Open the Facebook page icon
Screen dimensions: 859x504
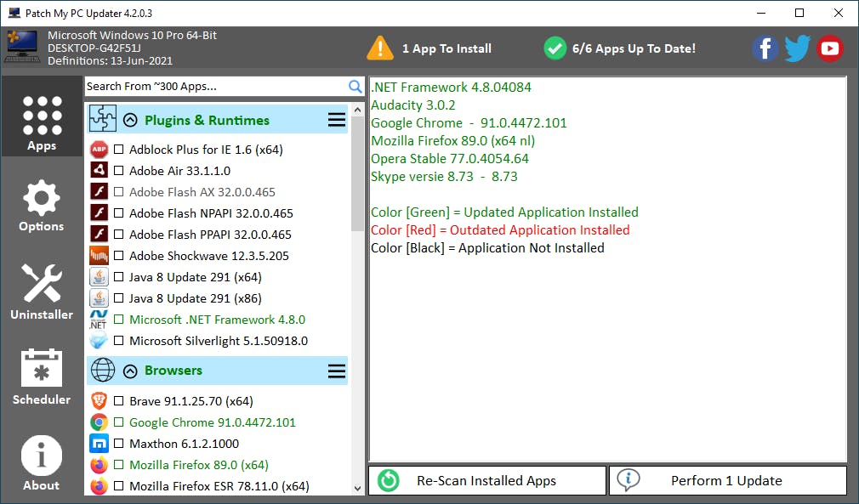point(765,48)
